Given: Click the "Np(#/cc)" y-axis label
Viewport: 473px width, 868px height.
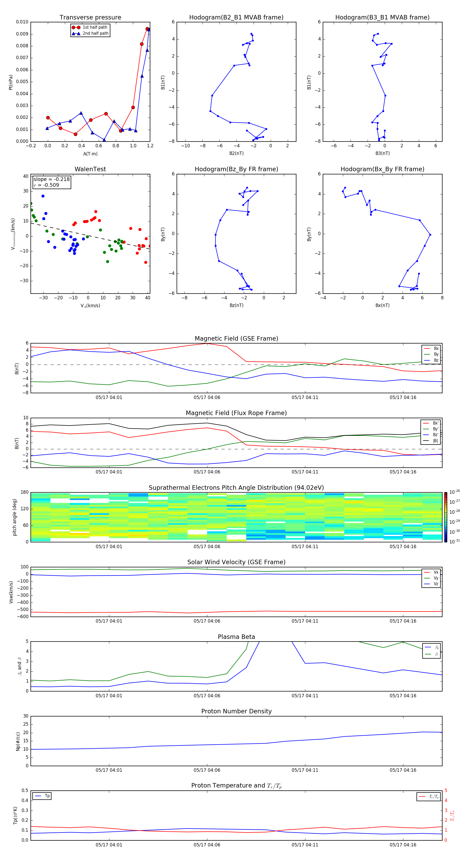Looking at the screenshot, I should 18,741.
